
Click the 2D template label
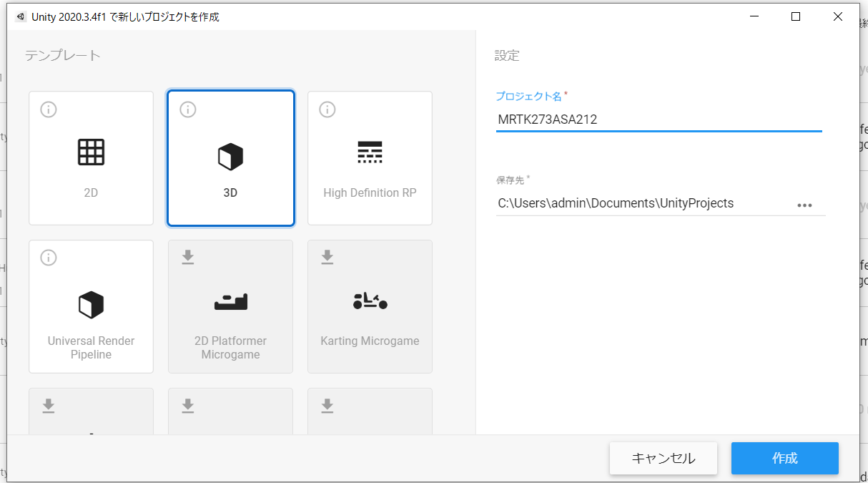[x=91, y=192]
